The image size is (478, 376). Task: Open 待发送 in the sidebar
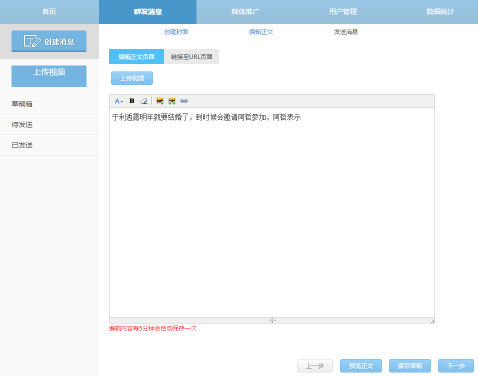22,125
